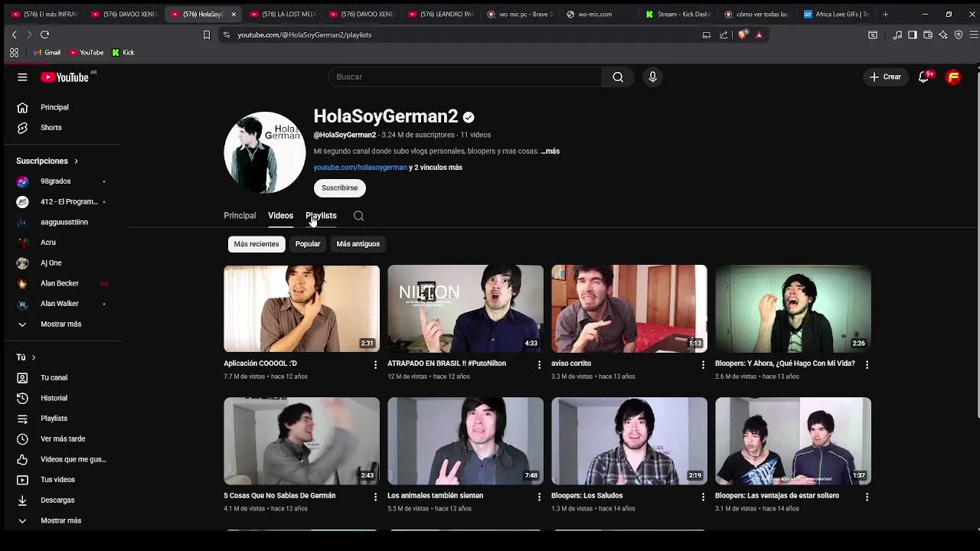Open options menu for Bloopers: Los Saludos
The image size is (980, 551).
coord(703,497)
